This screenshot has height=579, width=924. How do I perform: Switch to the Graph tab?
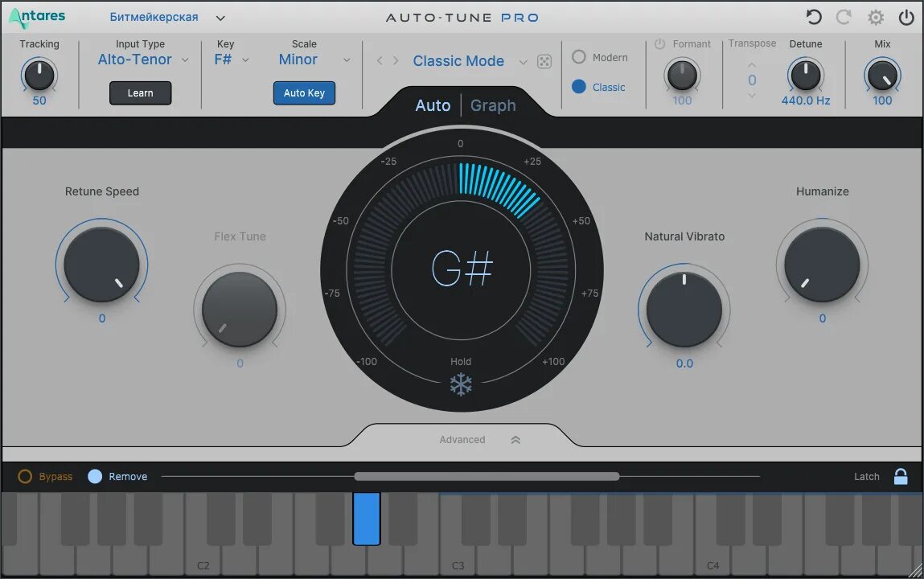[493, 105]
